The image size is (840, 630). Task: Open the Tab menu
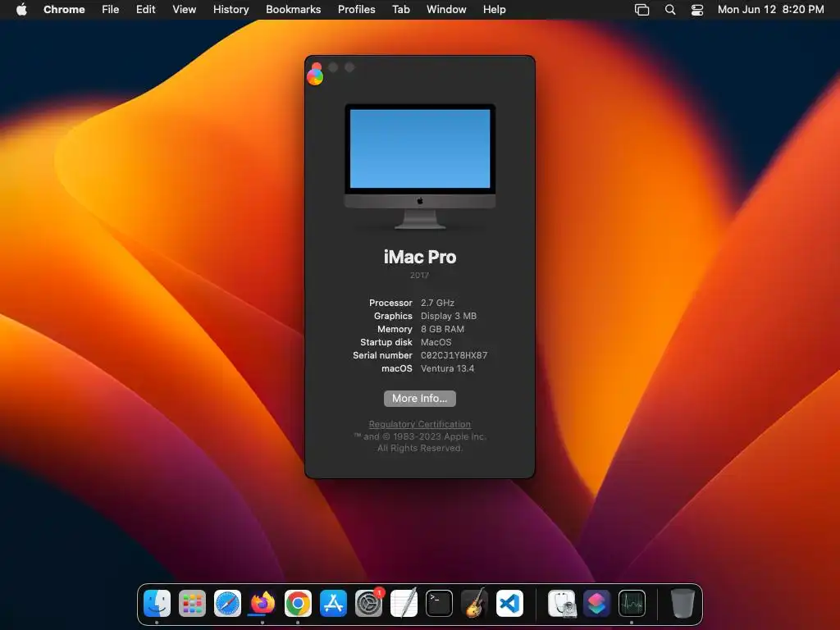click(x=400, y=9)
